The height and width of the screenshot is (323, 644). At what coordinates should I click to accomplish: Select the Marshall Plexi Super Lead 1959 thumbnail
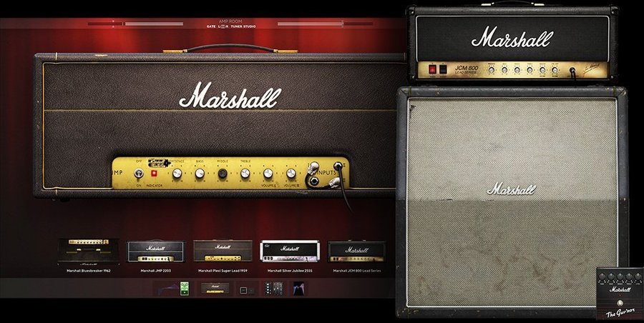click(x=223, y=251)
